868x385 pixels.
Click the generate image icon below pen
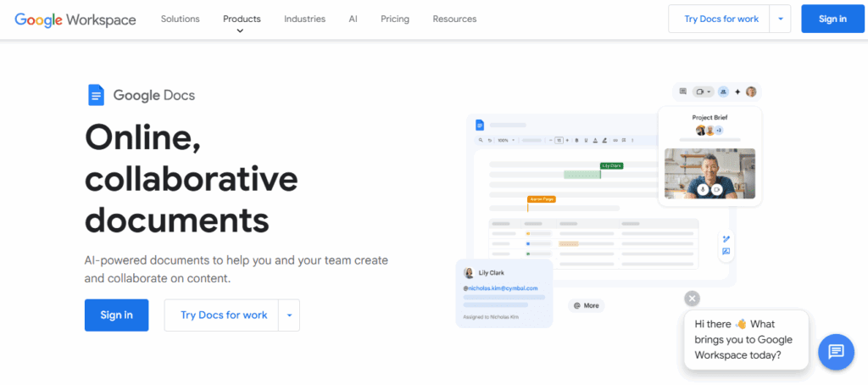(x=726, y=252)
